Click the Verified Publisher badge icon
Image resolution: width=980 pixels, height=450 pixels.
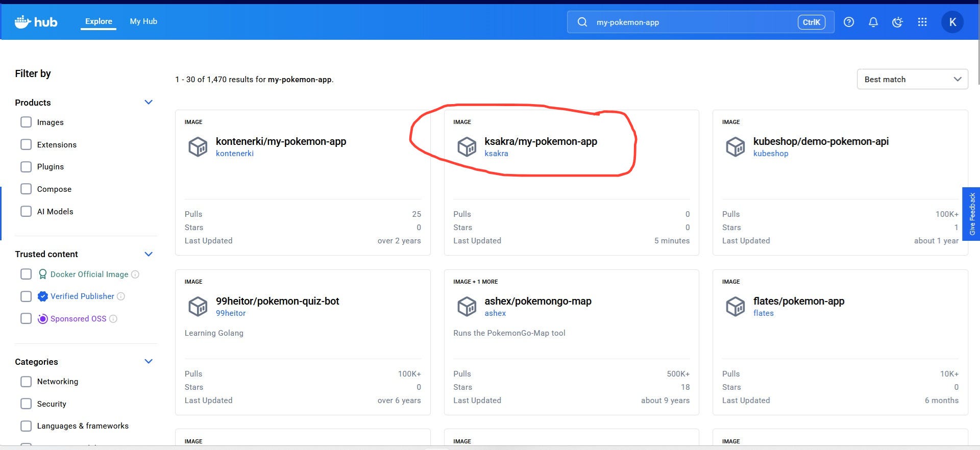pos(43,296)
